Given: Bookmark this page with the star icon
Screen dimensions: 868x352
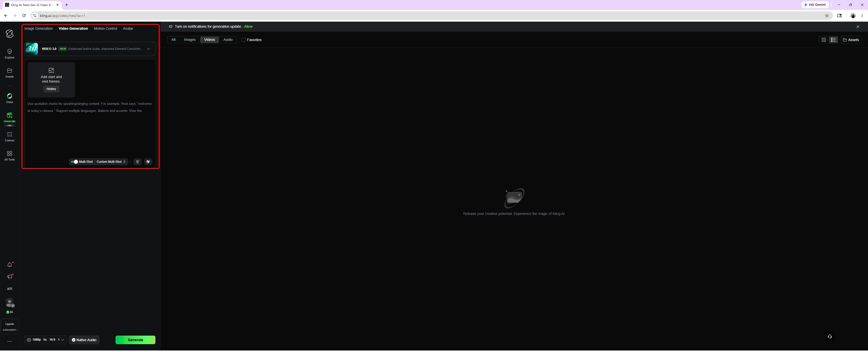Looking at the screenshot, I should point(827,15).
